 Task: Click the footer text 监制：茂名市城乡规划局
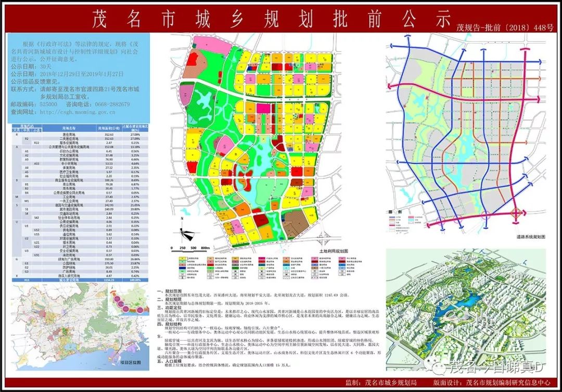click(x=381, y=382)
